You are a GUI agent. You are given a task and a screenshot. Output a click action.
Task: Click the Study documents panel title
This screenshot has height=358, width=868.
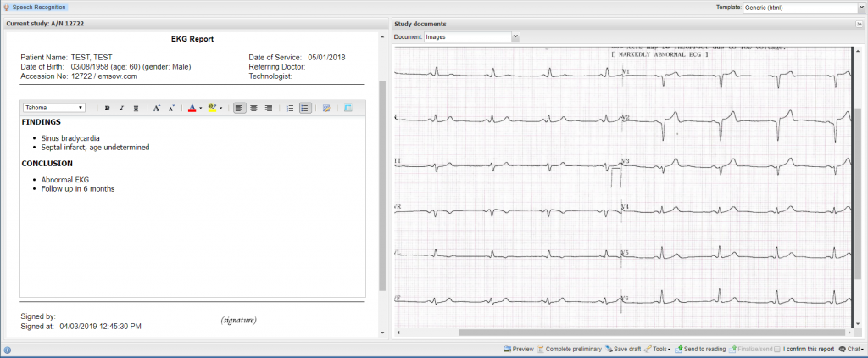pos(420,24)
